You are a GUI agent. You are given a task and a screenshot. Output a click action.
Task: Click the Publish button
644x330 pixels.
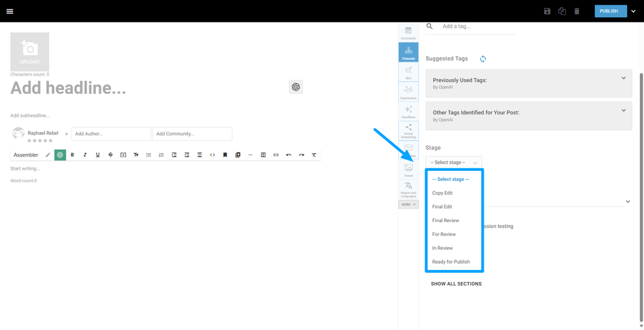608,11
